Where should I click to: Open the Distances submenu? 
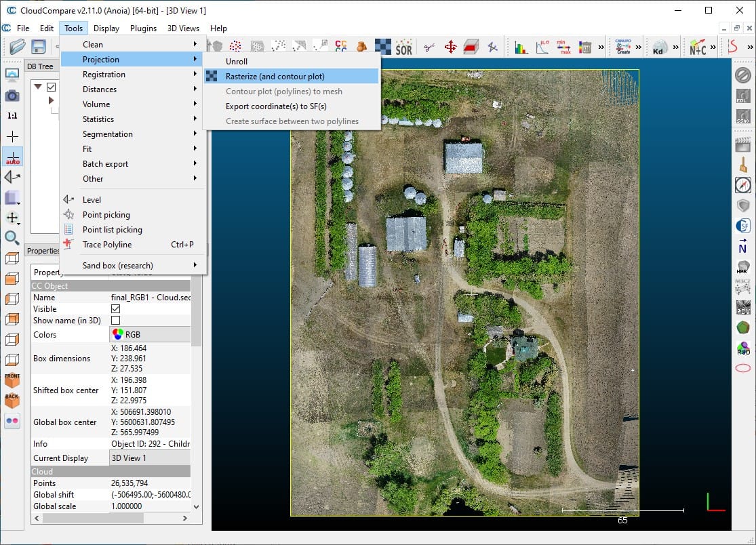point(134,89)
